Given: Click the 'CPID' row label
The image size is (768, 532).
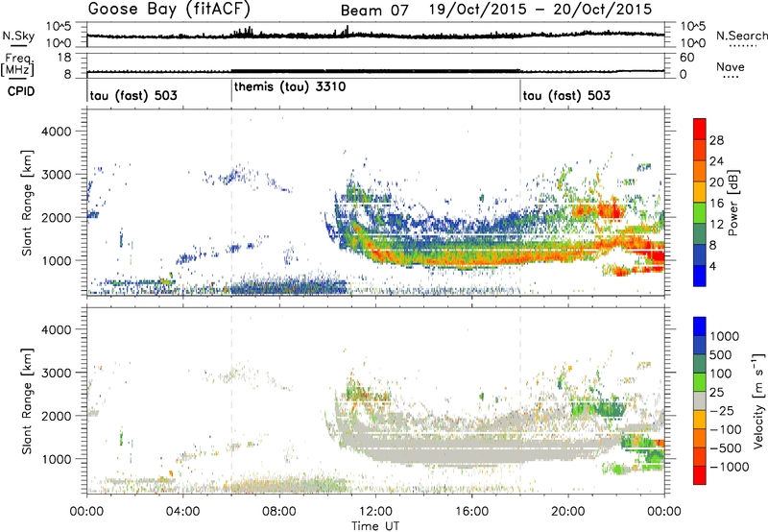Looking at the screenshot, I should 21,91.
